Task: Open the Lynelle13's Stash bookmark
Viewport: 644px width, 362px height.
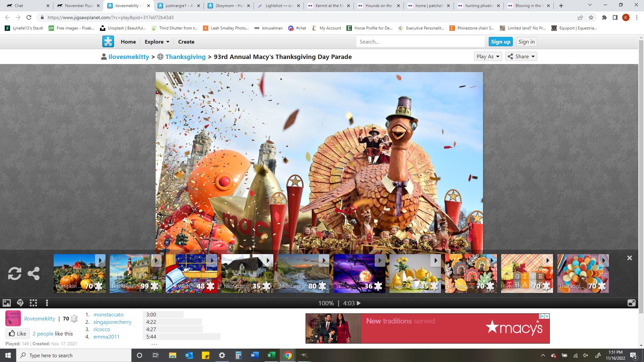Action: (x=24, y=28)
